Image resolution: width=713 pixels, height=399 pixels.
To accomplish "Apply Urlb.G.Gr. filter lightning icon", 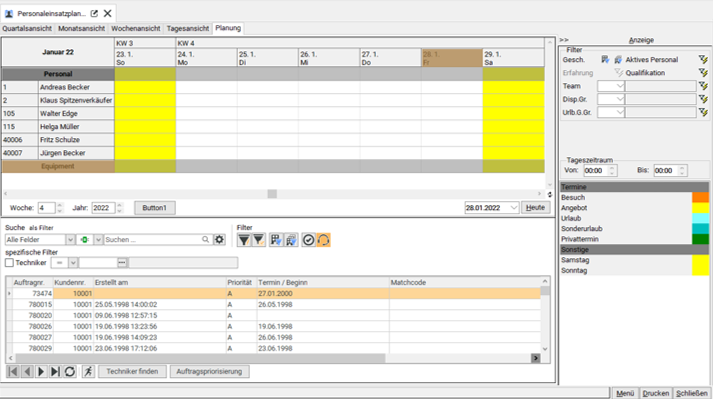I will [703, 112].
